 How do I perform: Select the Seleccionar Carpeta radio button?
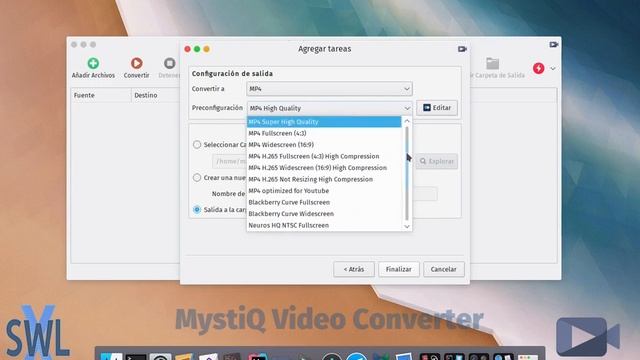197,144
